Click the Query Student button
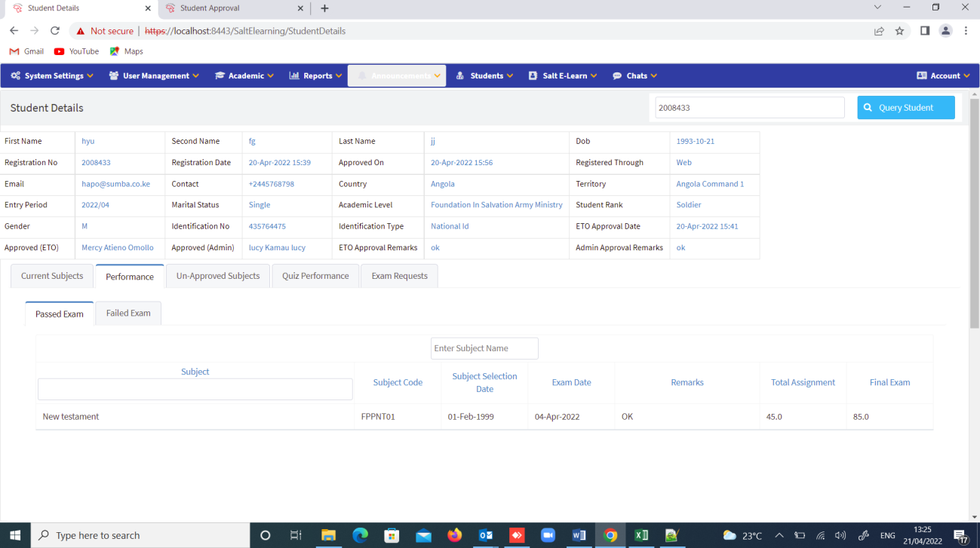Viewport: 980px width, 548px height. pos(905,108)
